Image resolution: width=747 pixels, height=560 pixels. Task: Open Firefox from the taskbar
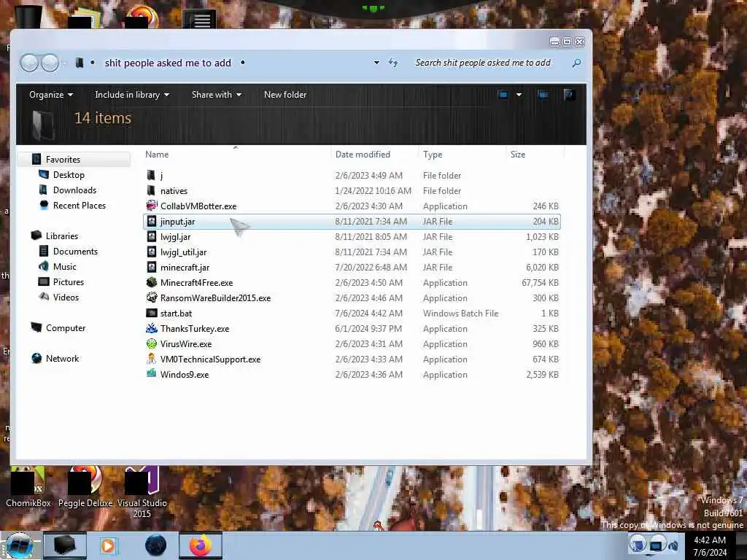pyautogui.click(x=201, y=545)
